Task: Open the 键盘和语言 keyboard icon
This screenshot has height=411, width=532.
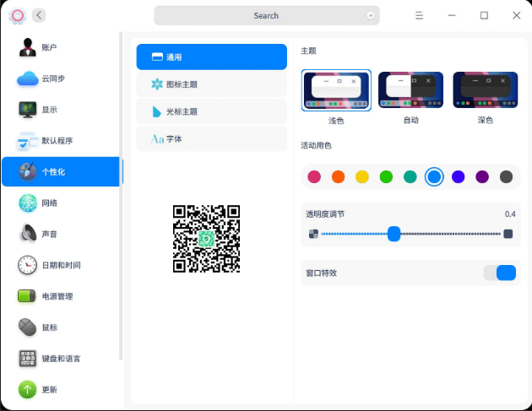Action: (28, 359)
